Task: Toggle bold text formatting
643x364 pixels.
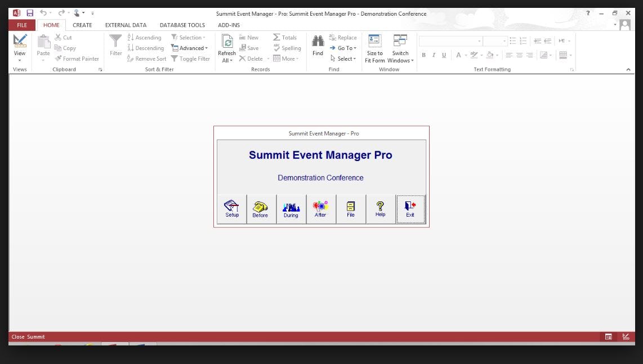Action: click(x=423, y=55)
